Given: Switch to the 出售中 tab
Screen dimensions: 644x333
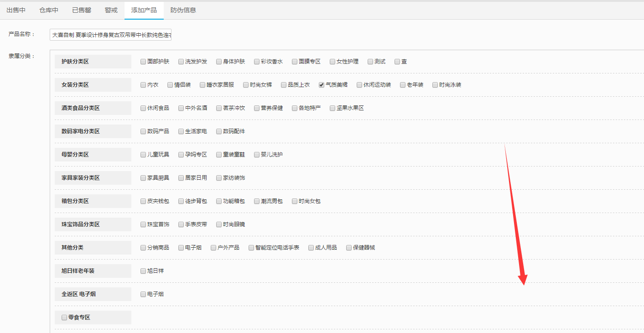Looking at the screenshot, I should pos(16,10).
